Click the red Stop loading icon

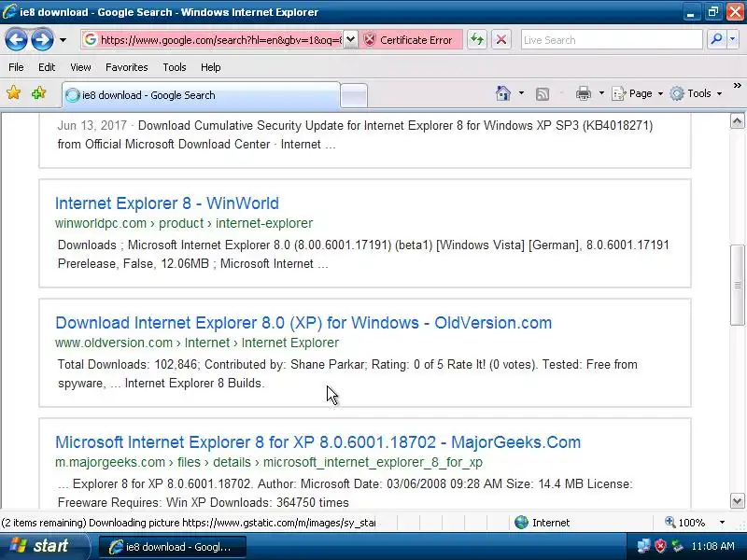click(501, 39)
